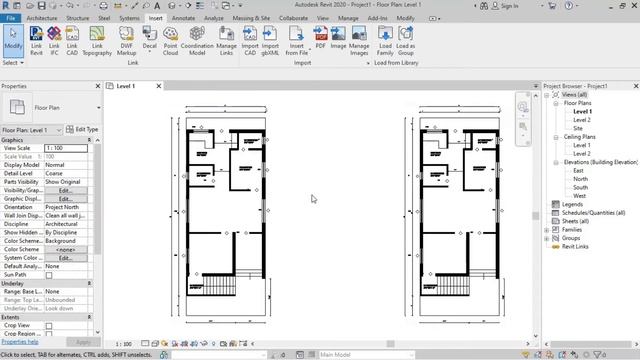Image resolution: width=640 pixels, height=360 pixels.
Task: Click the selection filter funnel icon
Action: 597,355
